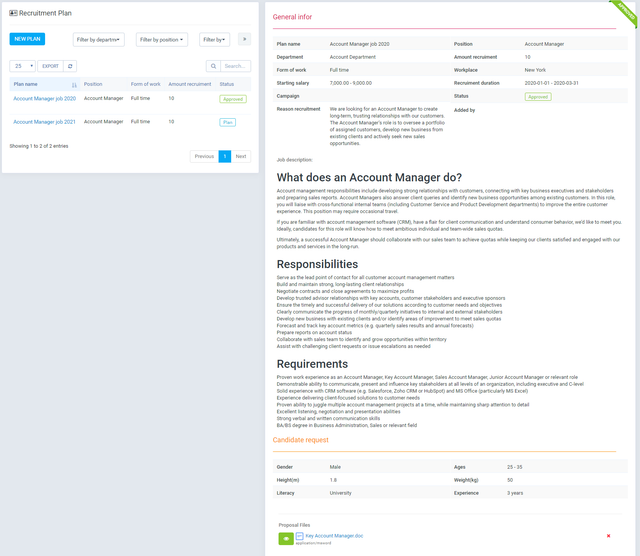Viewport: 640px width, 556px height.
Task: Open the Filter by department dropdown
Action: point(98,40)
